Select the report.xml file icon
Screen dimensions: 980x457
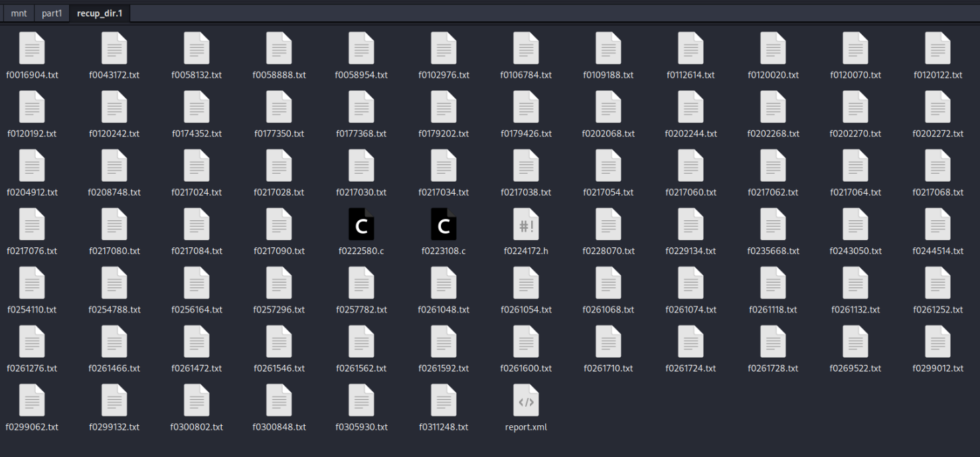(526, 401)
